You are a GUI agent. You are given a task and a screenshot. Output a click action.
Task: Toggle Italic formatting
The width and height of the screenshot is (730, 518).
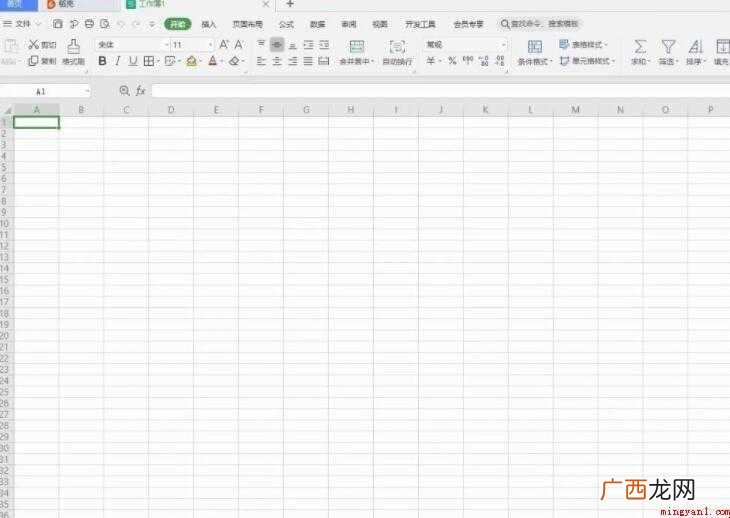coord(118,61)
